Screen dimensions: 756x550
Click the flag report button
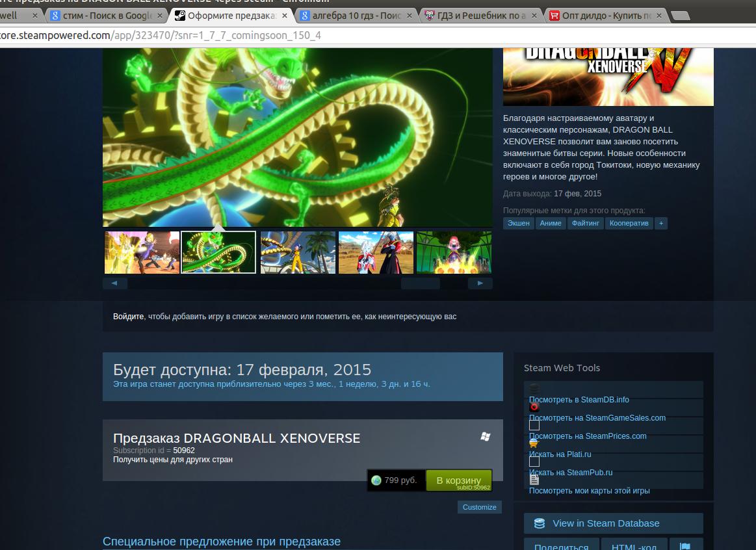pos(685,546)
